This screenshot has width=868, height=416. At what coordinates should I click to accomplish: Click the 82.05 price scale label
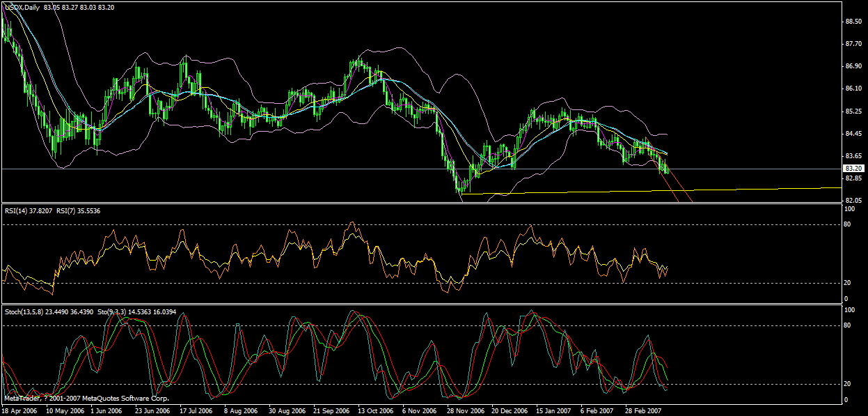tap(853, 201)
